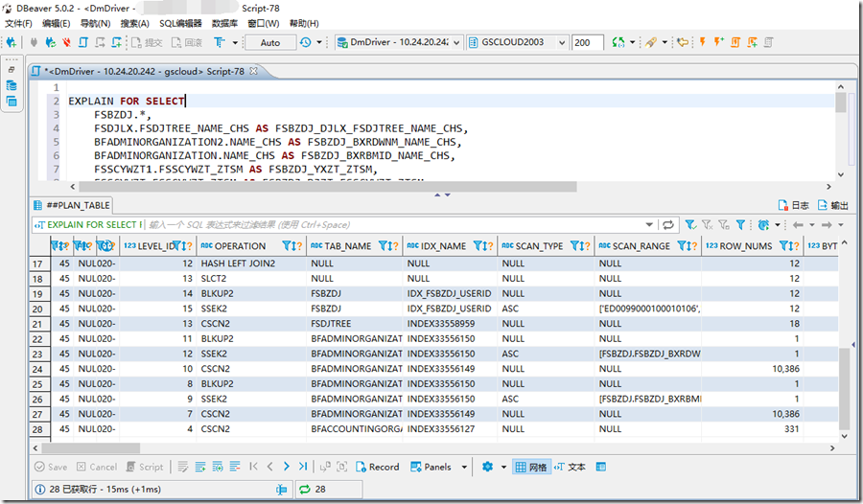
Task: Click the filter icon in OPERATION column header
Action: coord(286,246)
